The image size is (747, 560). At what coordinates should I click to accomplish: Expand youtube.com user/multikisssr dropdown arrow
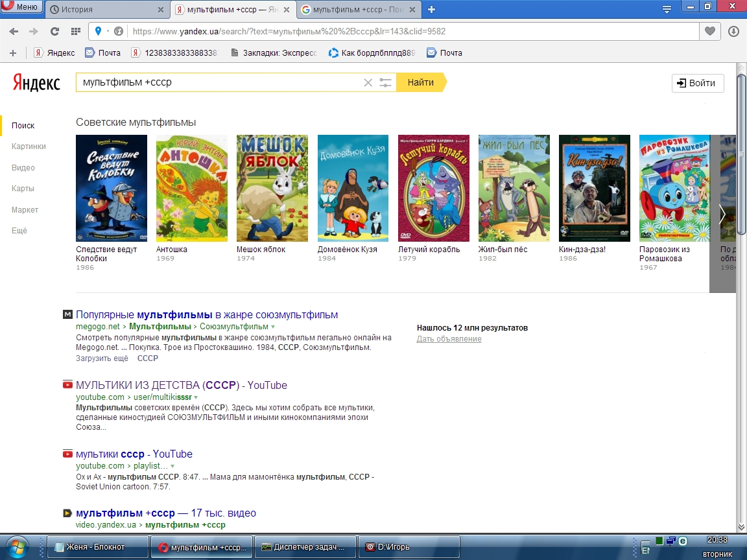click(196, 397)
